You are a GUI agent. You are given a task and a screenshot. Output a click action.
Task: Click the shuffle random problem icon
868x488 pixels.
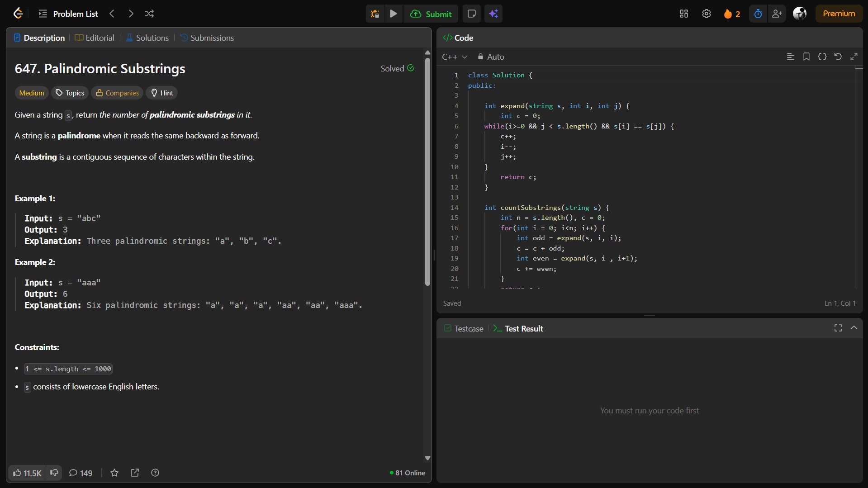pyautogui.click(x=149, y=14)
